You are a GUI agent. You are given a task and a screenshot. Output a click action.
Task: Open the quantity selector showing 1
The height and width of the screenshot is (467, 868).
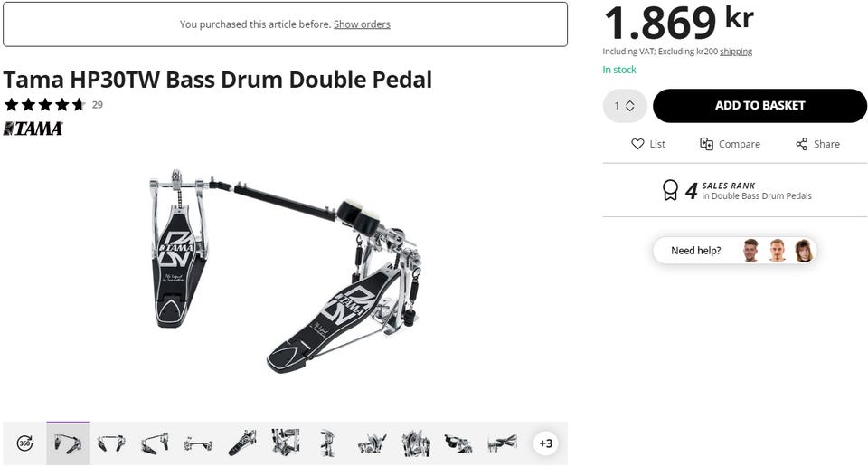[x=625, y=106]
